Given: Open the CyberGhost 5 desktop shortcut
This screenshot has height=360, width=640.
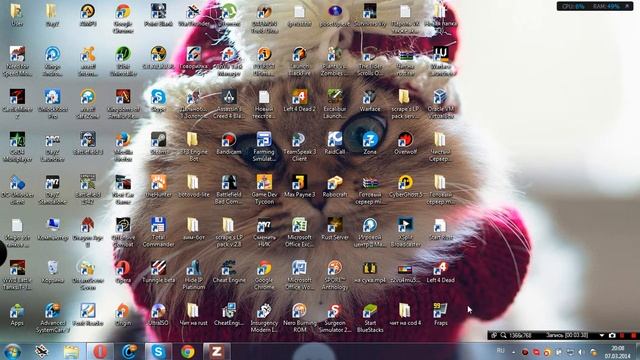Looking at the screenshot, I should point(405,186).
